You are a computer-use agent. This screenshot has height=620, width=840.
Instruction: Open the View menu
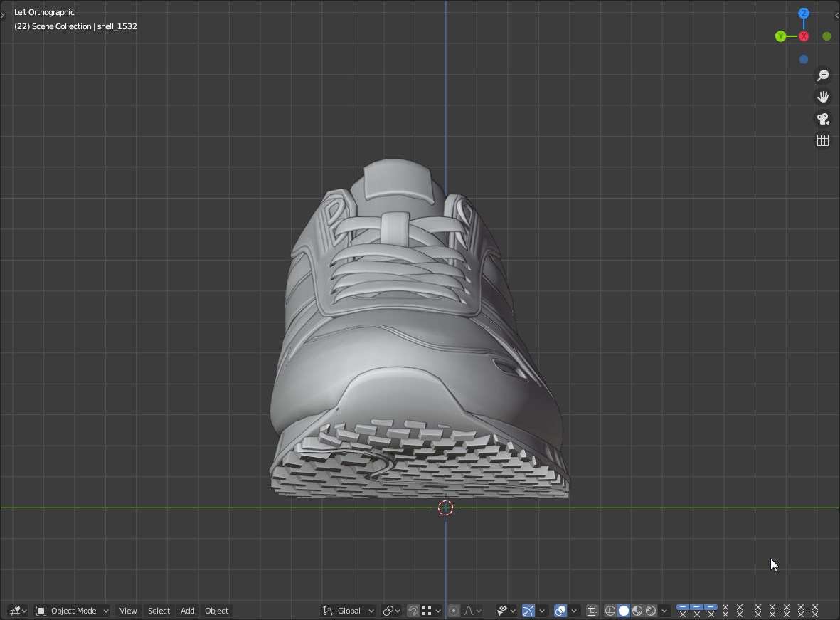[x=128, y=611]
